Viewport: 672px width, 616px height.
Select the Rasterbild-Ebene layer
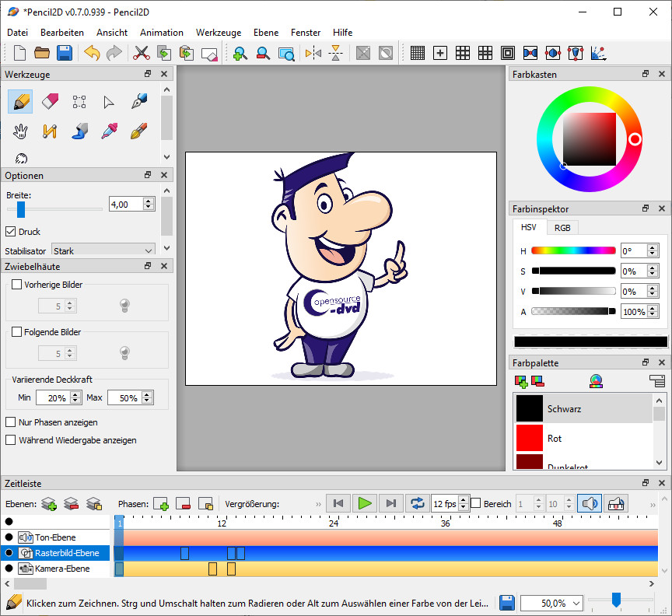67,553
